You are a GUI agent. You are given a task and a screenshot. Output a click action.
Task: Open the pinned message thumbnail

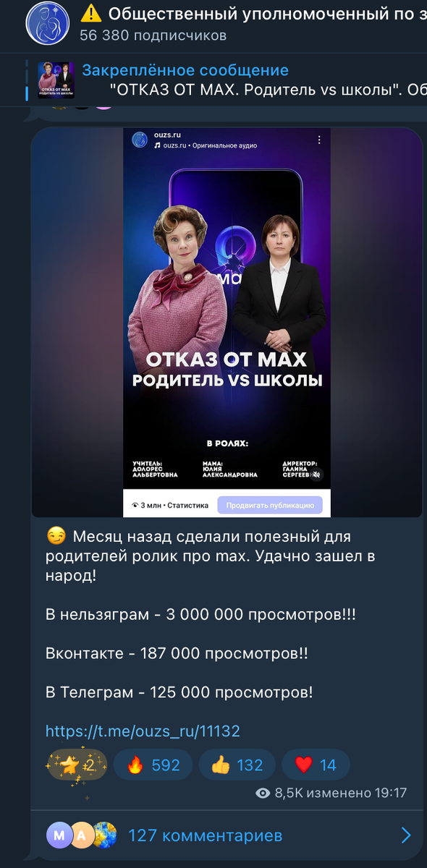[x=56, y=80]
